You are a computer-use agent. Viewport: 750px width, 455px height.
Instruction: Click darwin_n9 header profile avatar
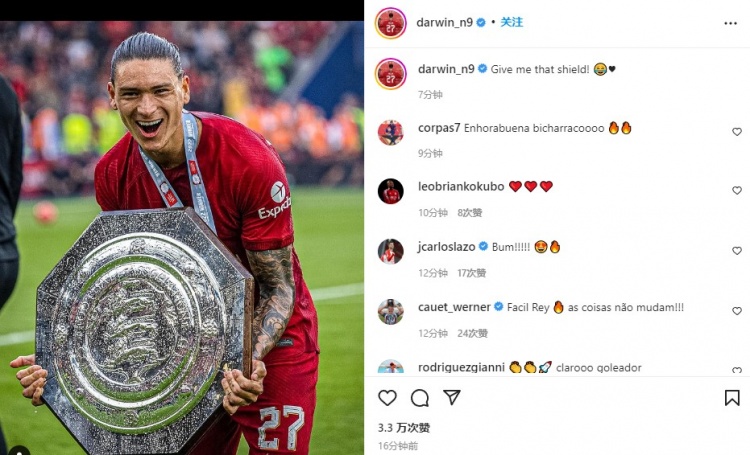click(x=390, y=23)
